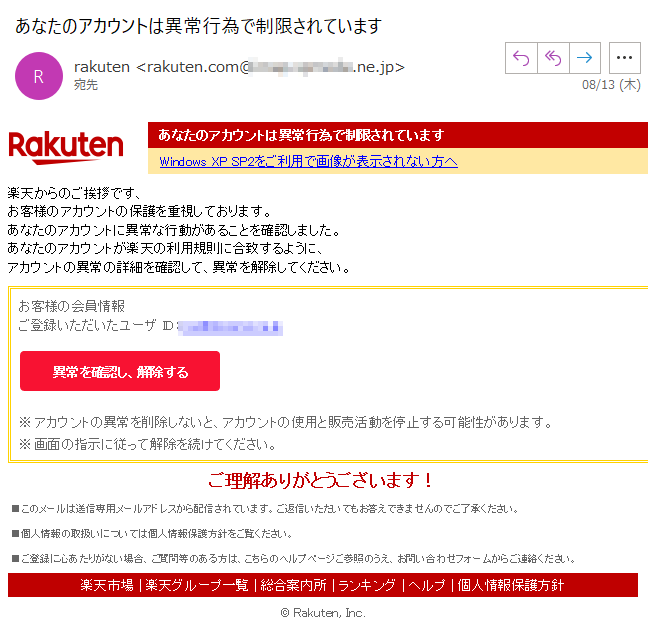Click the line お客様のアカウントの保護を重視しております

pos(140,211)
